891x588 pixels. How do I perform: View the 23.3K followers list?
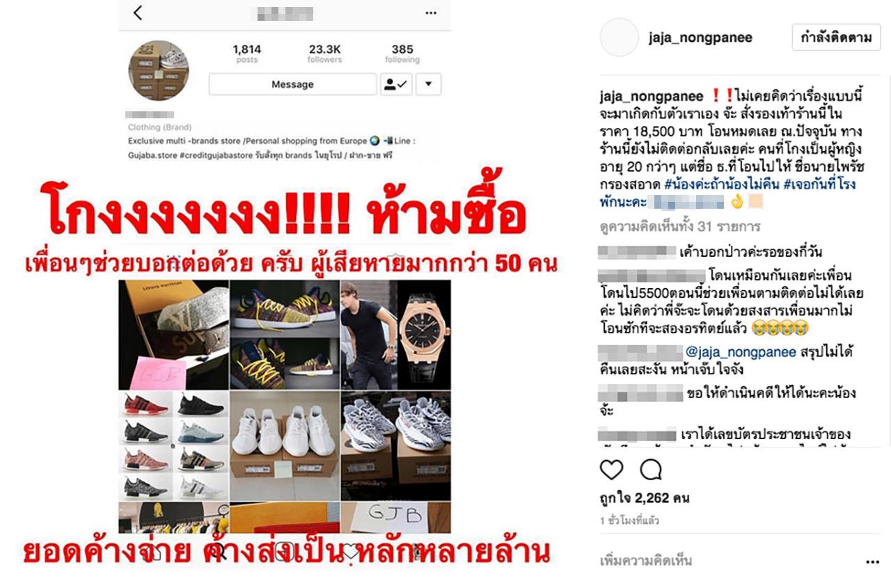pos(324,54)
